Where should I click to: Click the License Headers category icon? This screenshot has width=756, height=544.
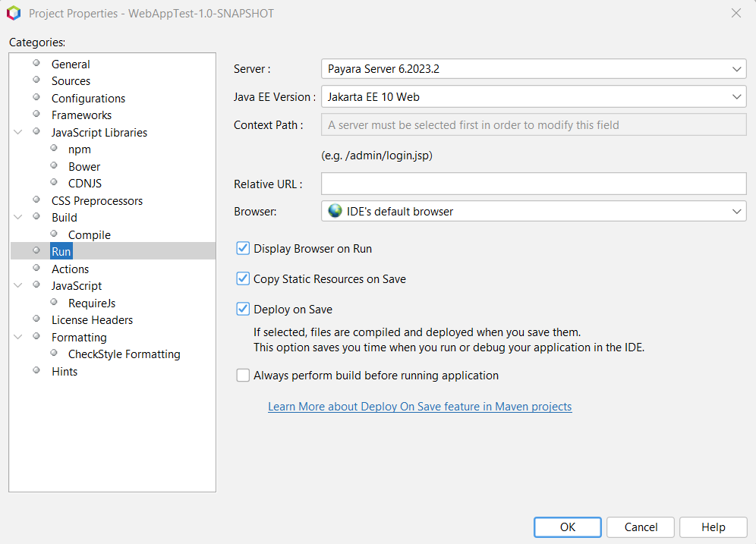click(x=36, y=319)
